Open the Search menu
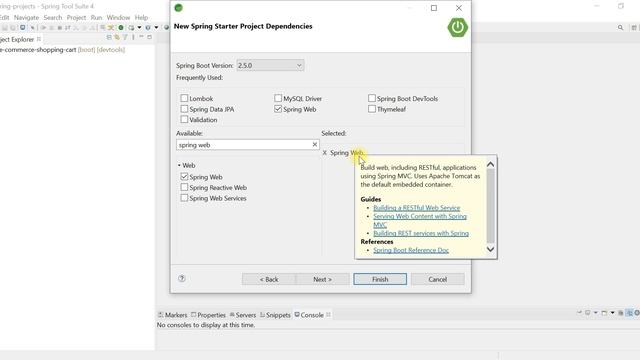 tap(53, 18)
